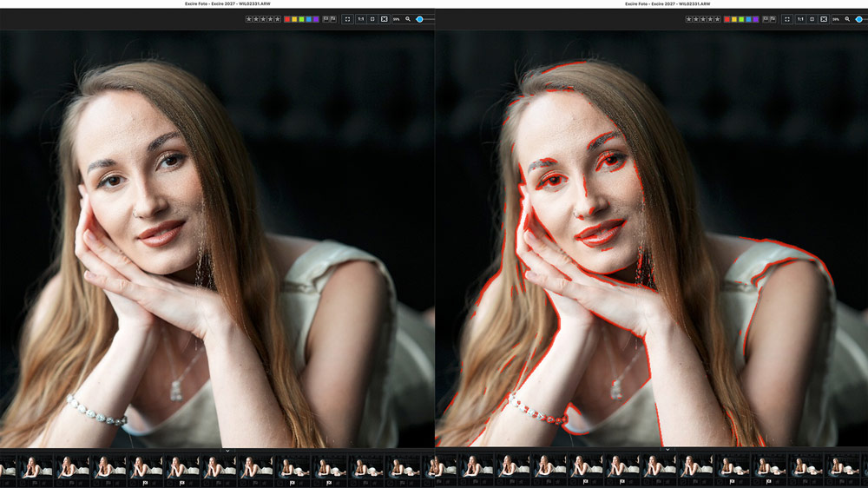Click zoom percentage field in right window

tap(835, 19)
